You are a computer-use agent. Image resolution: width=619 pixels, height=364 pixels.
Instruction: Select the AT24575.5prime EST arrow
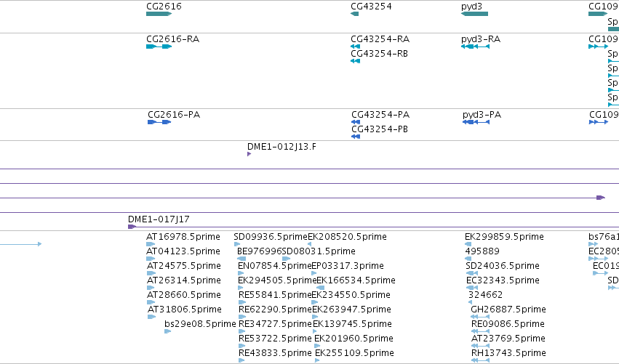click(151, 273)
